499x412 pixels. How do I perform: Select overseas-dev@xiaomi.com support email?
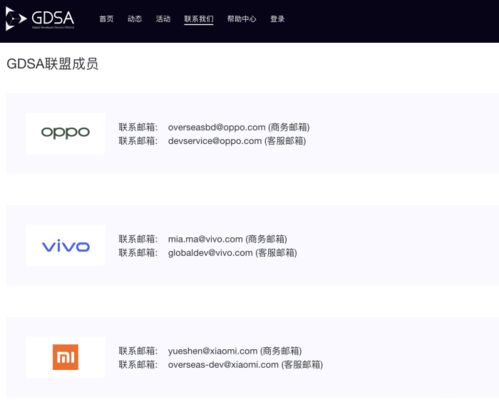pos(223,365)
